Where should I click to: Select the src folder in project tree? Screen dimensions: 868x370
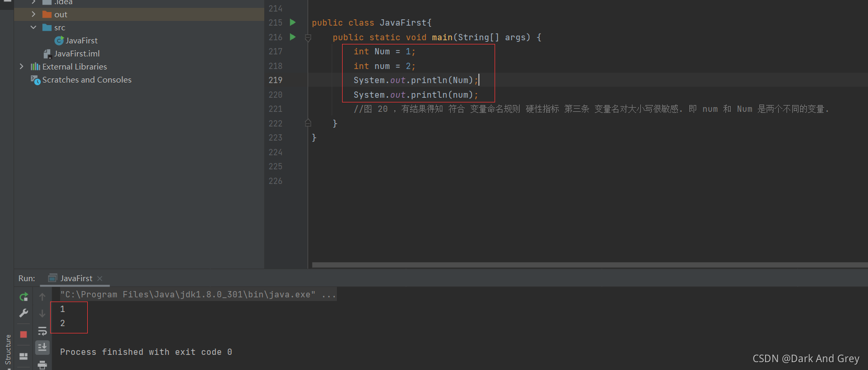coord(60,27)
